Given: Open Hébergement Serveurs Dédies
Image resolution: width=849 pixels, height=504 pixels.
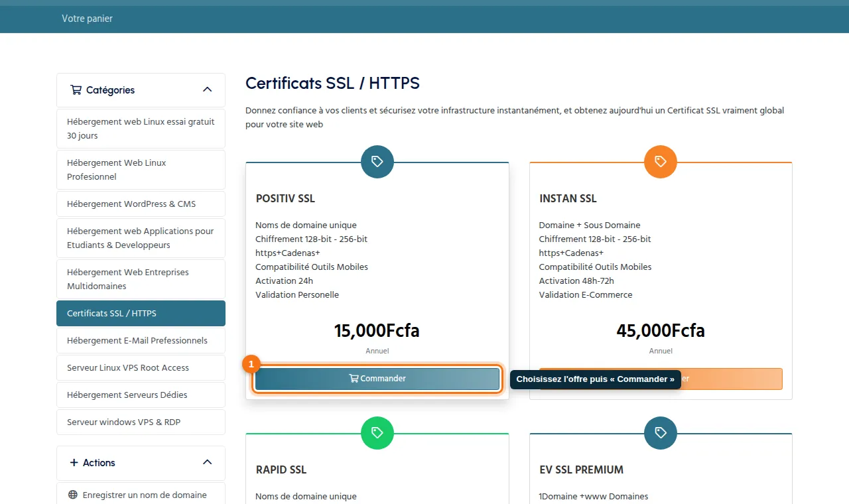Looking at the screenshot, I should (x=141, y=395).
